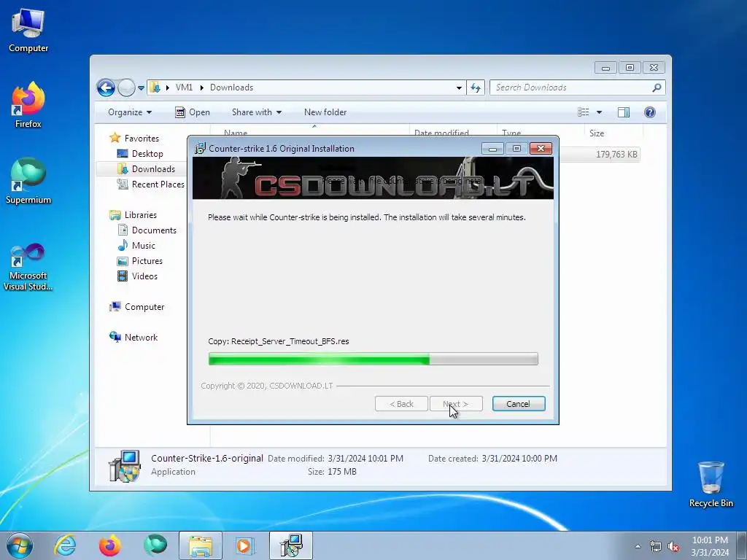Click the muted volume tray icon
Screen dimensions: 747x560
coord(673,547)
